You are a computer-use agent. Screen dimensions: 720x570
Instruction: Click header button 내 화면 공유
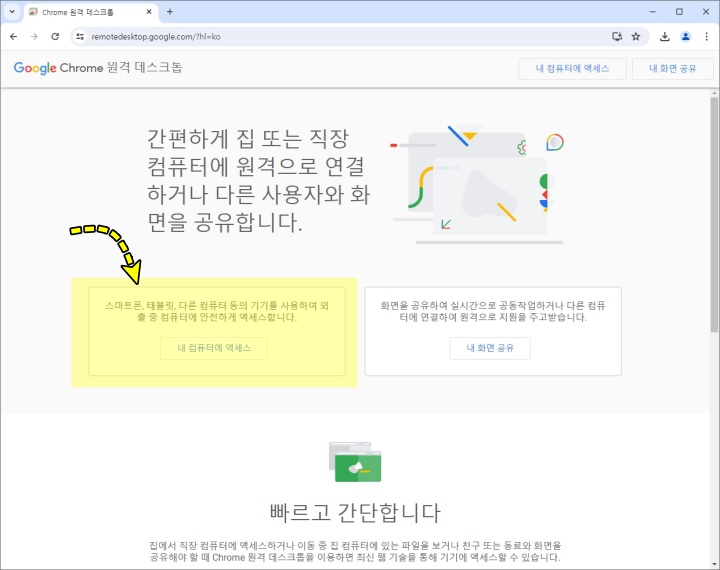(x=673, y=68)
